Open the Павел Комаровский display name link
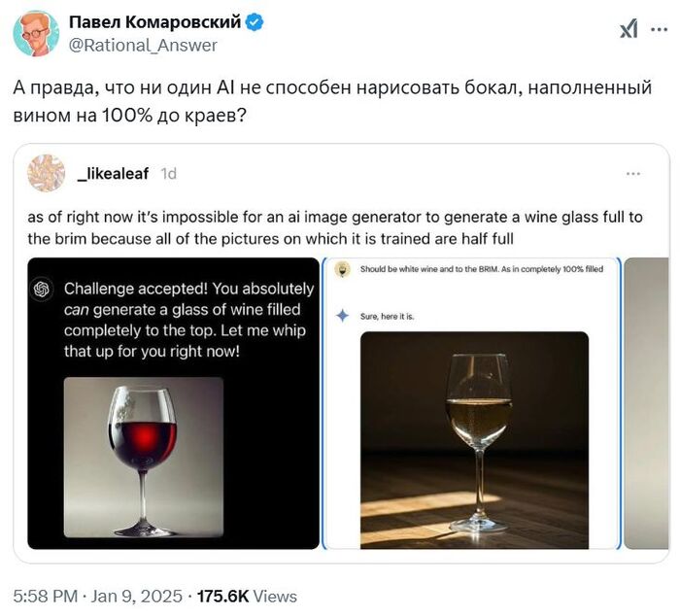 click(156, 21)
